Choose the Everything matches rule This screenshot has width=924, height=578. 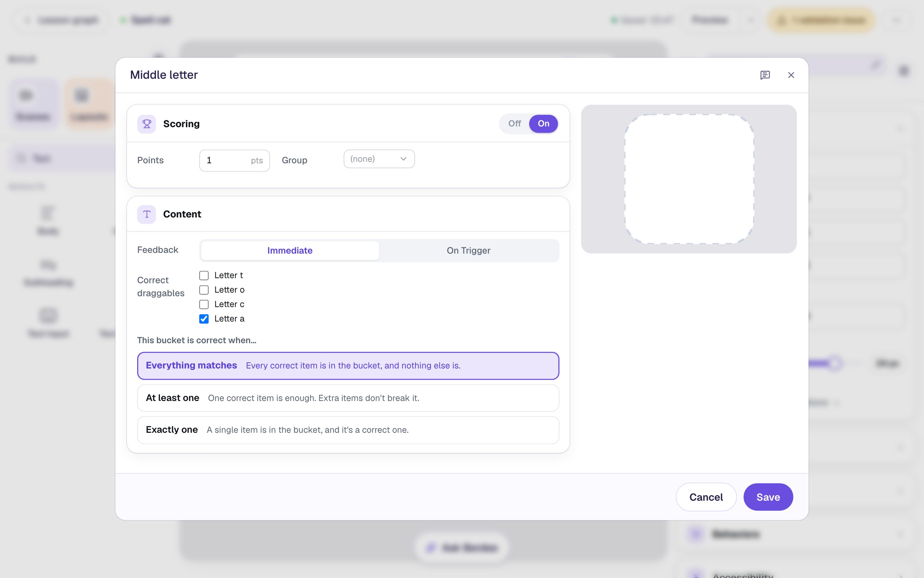click(348, 366)
